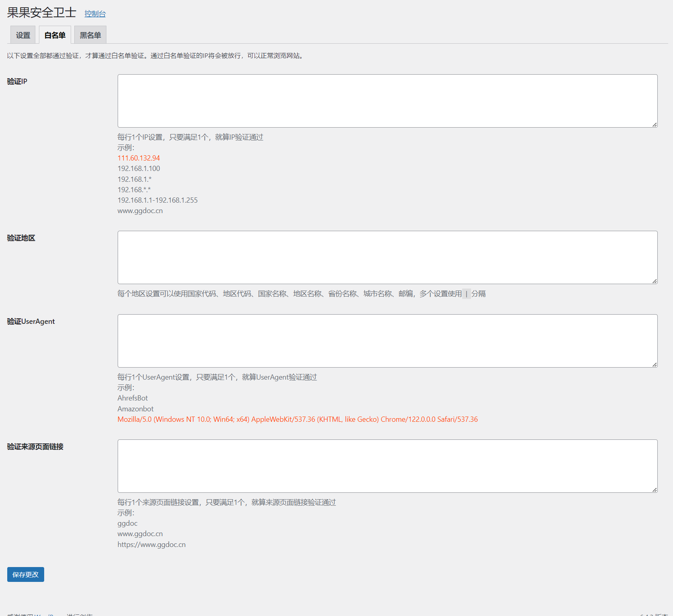The width and height of the screenshot is (673, 616).
Task: Click example Amazonbot text
Action: point(135,409)
